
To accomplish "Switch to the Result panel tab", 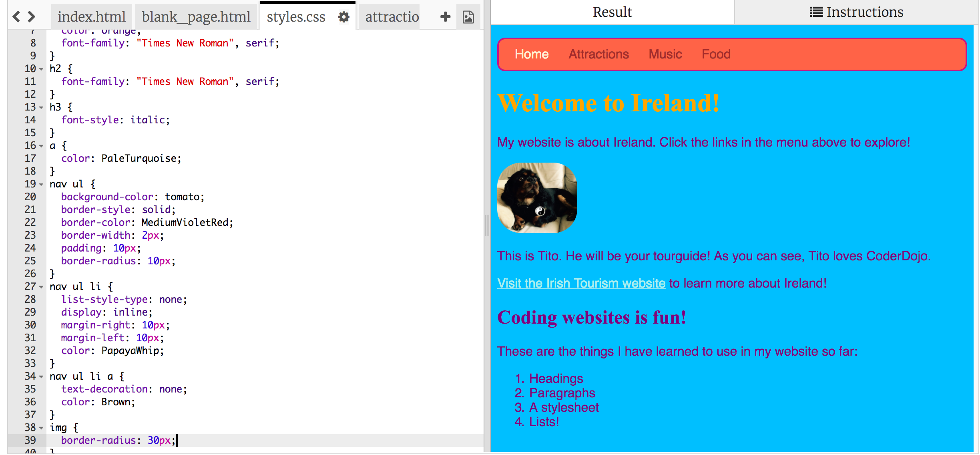I will click(x=612, y=12).
